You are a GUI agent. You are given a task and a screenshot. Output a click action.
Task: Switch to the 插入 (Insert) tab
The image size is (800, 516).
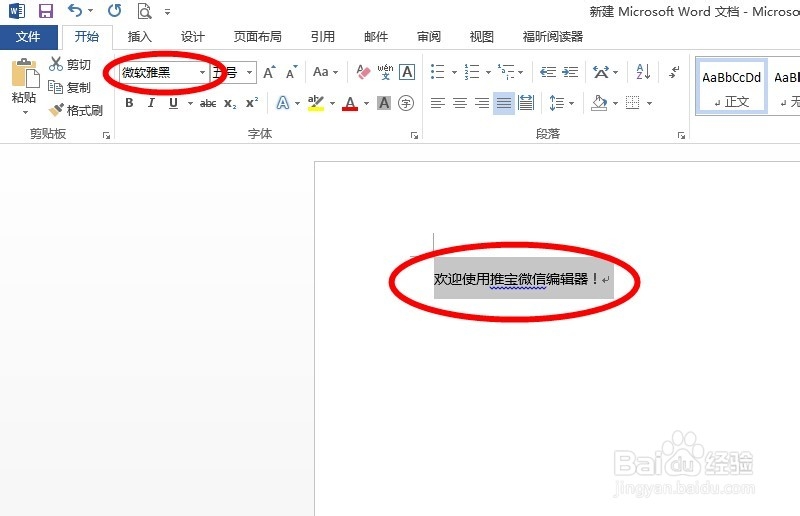(x=140, y=37)
